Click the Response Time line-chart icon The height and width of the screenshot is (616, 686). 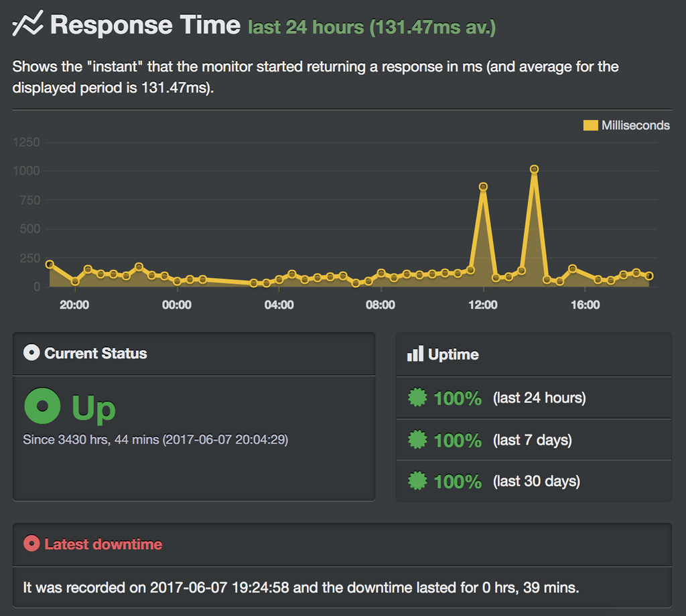pos(28,23)
